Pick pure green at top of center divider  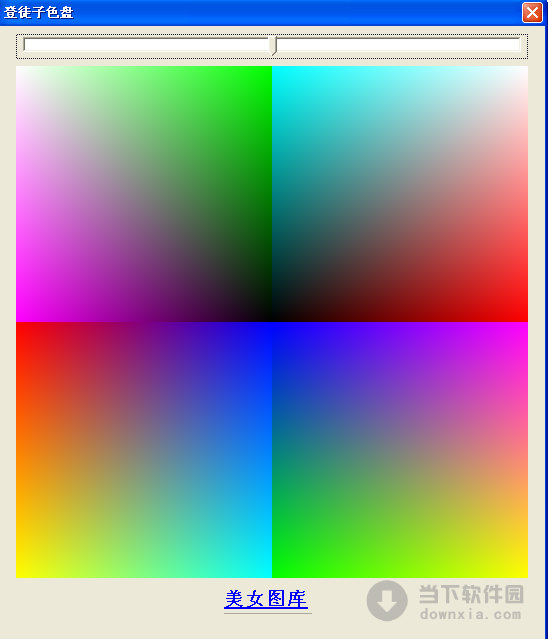269,68
